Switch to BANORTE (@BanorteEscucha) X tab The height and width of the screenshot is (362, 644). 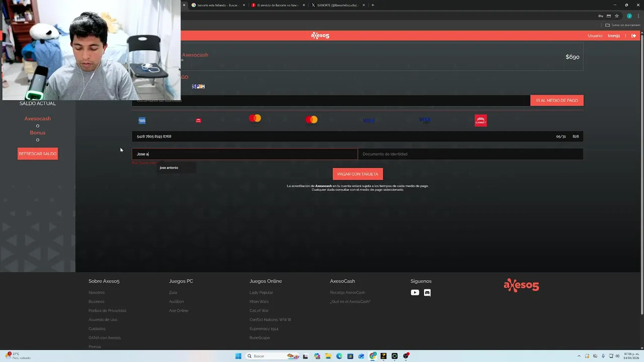tap(337, 5)
